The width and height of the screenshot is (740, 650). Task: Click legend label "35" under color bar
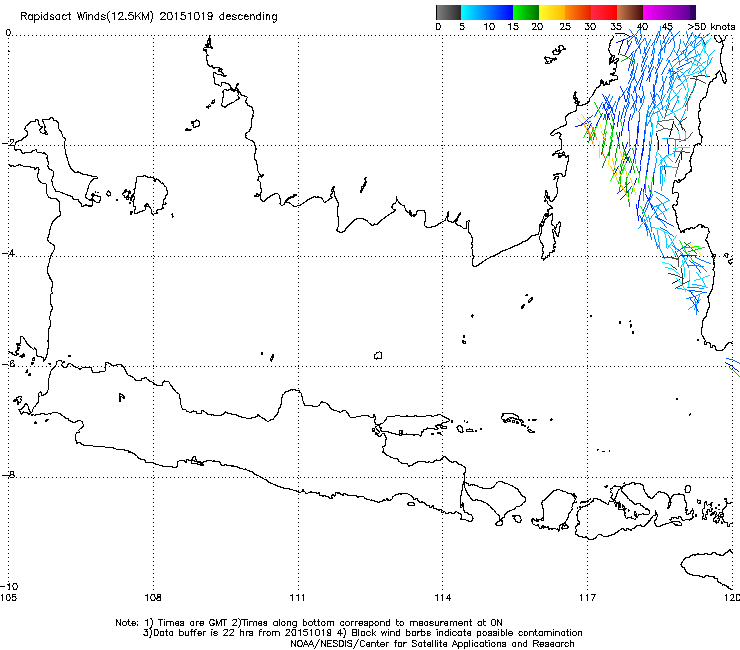(616, 27)
